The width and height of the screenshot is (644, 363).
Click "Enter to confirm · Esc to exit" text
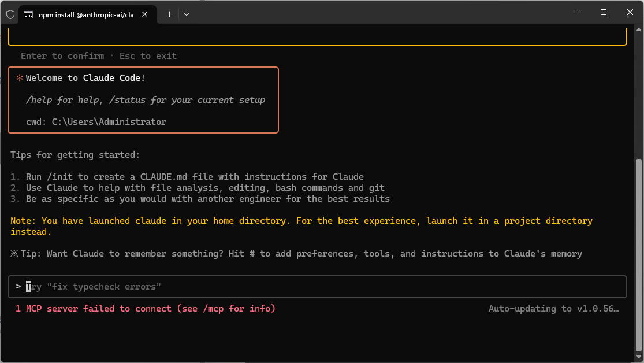coord(99,56)
